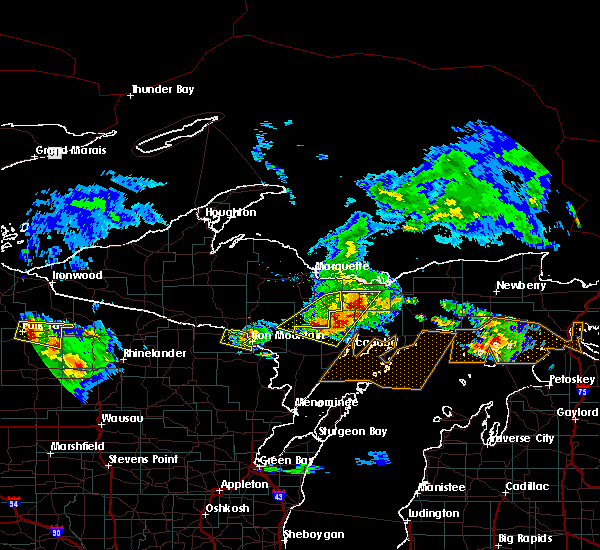This screenshot has height=550, width=600.
Task: Click the Interstate 43 highway shield
Action: click(x=279, y=495)
